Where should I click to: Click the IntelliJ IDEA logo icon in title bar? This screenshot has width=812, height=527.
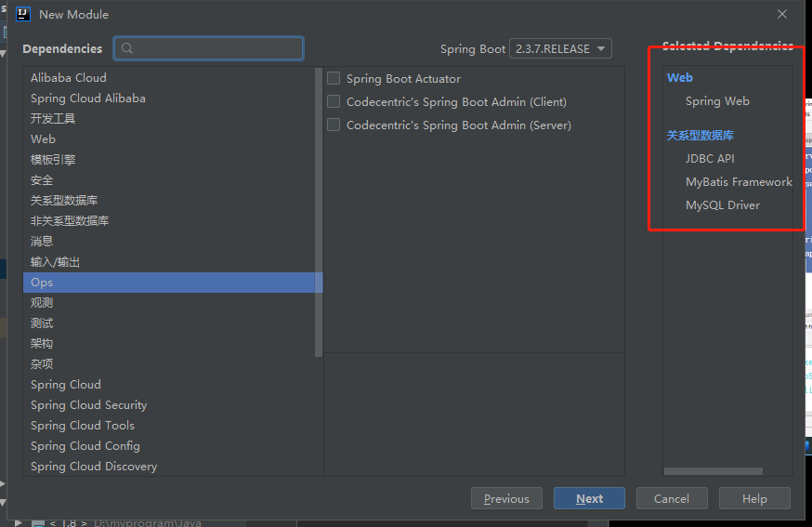click(x=23, y=14)
